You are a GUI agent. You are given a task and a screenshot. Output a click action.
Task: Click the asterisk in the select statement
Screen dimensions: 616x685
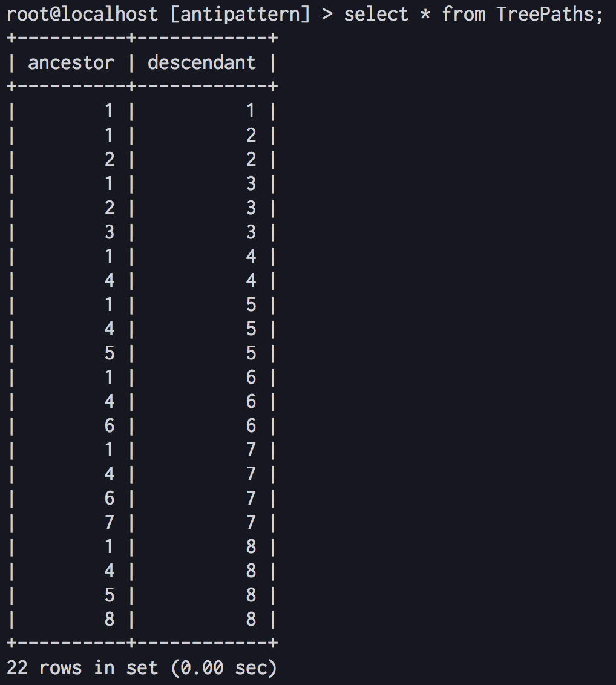[x=425, y=15]
